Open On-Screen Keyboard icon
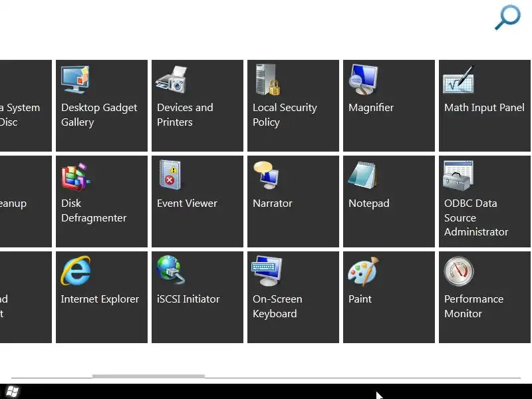532x399 pixels. point(267,271)
